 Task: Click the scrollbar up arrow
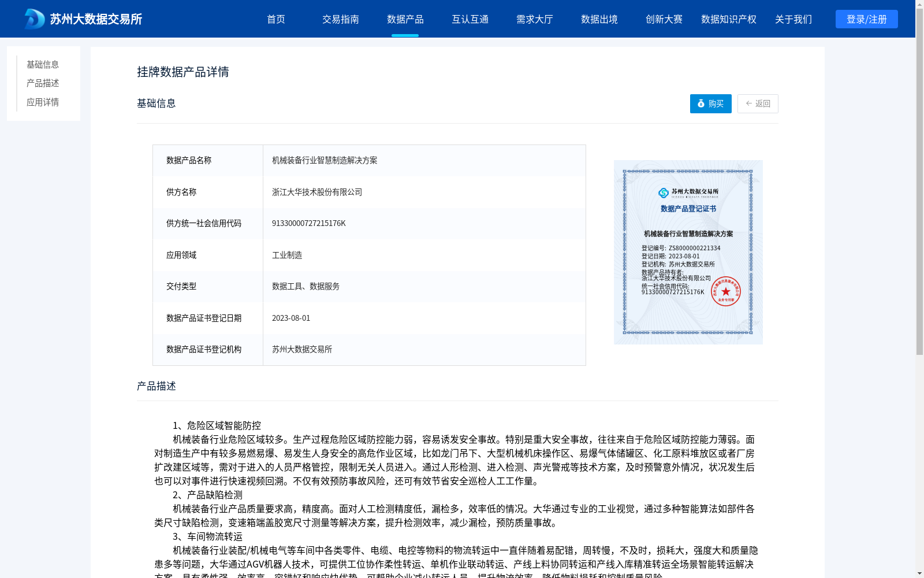919,3
